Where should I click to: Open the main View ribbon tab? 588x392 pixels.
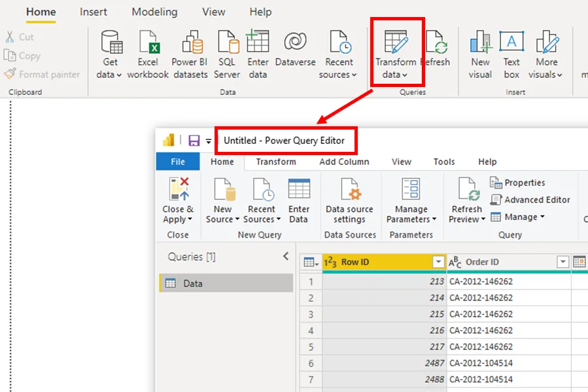[x=214, y=12]
